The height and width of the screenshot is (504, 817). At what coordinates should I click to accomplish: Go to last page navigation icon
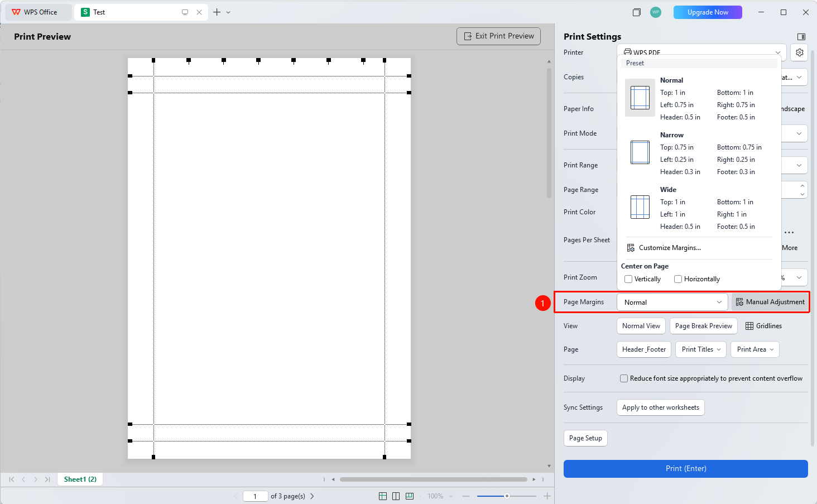[47, 479]
